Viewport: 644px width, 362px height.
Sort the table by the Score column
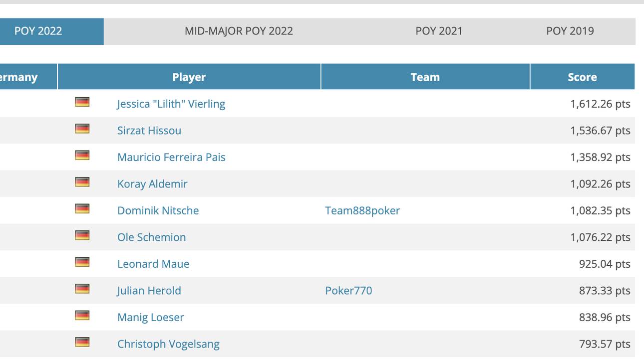click(x=583, y=77)
